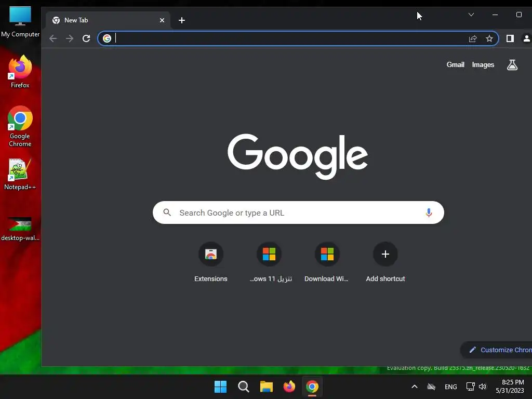Reload the current page

[x=86, y=38]
